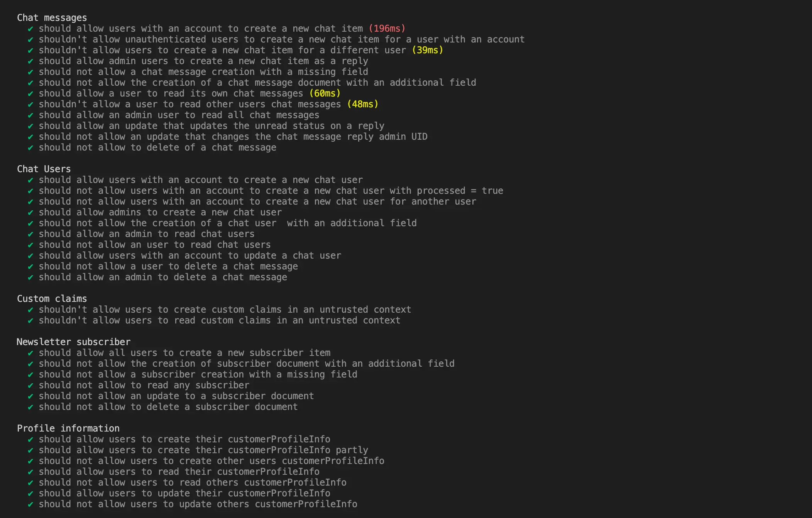Click the red (196ms) duration label

[387, 29]
